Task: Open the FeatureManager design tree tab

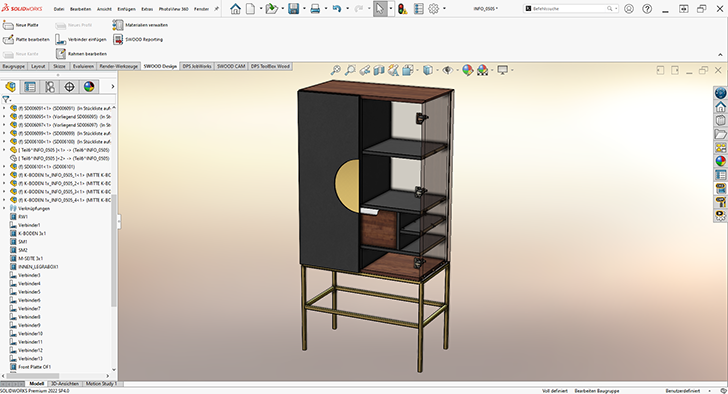Action: click(x=10, y=87)
